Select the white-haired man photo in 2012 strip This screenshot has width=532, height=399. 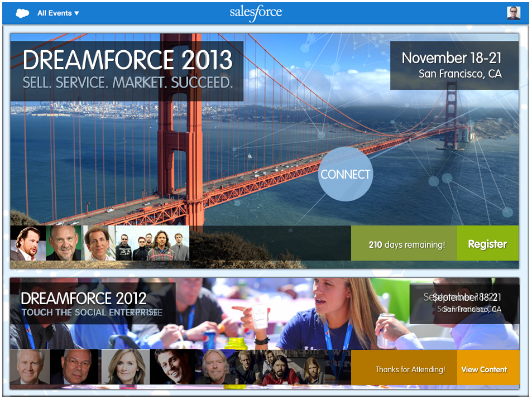coord(30,367)
